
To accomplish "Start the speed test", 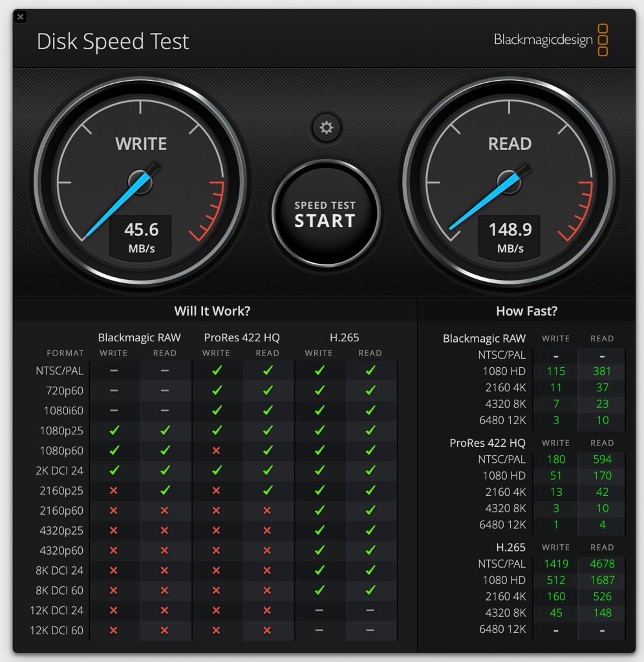I will click(x=325, y=214).
